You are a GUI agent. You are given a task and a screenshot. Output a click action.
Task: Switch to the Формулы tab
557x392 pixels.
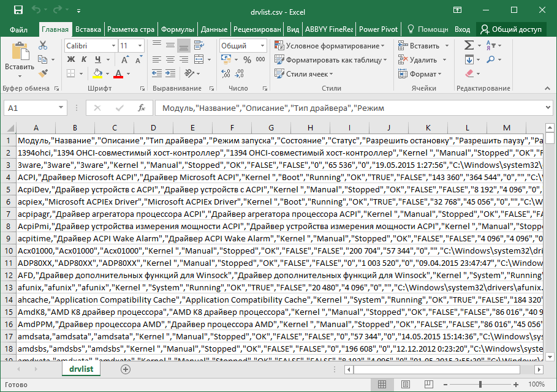click(x=178, y=29)
